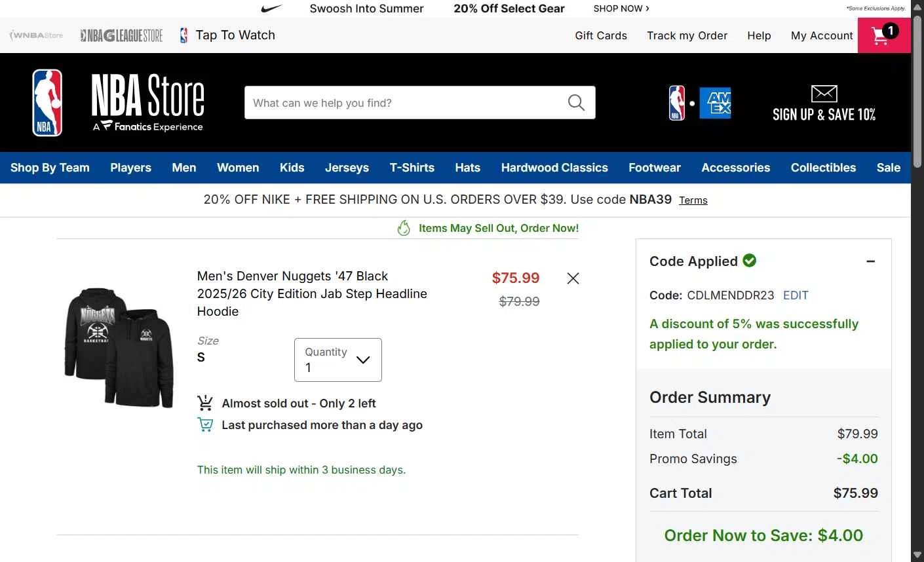Click the green code applied checkmark
Viewport: 924px width, 562px height.
[750, 261]
